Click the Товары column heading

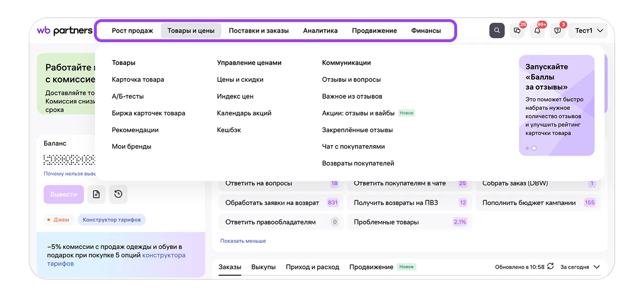(124, 63)
